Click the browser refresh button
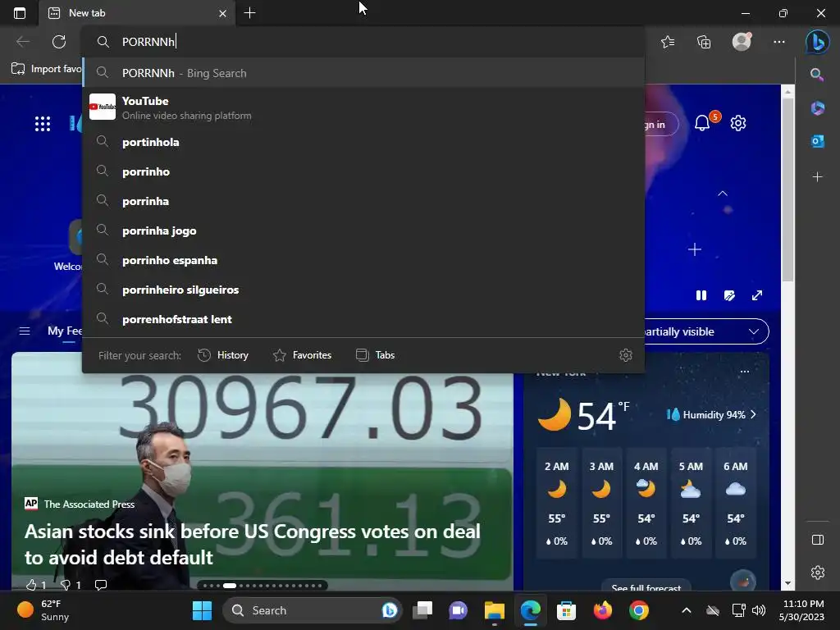 59,41
